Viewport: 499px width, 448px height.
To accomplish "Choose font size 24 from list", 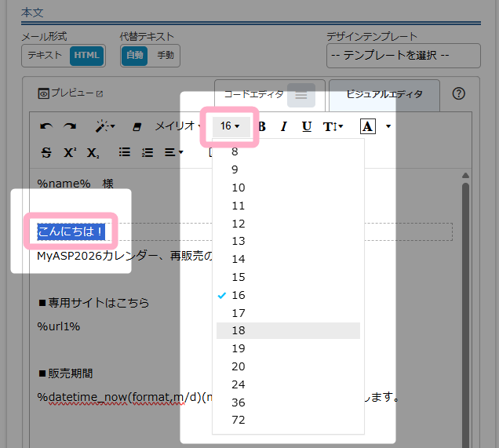I will coord(239,384).
